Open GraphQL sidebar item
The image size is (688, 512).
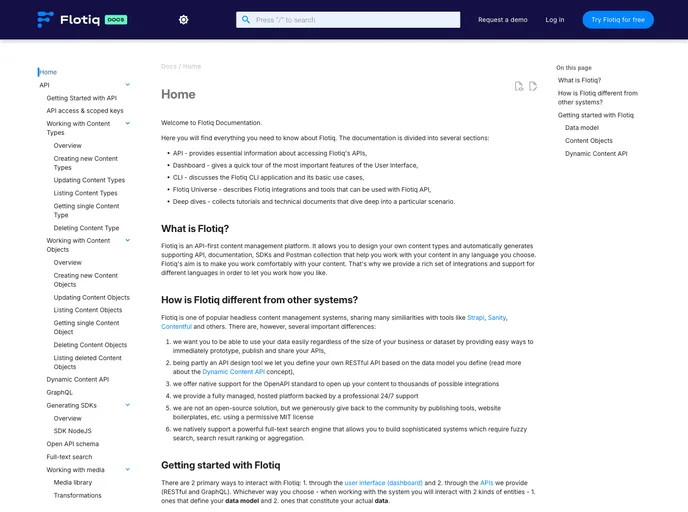(60, 392)
